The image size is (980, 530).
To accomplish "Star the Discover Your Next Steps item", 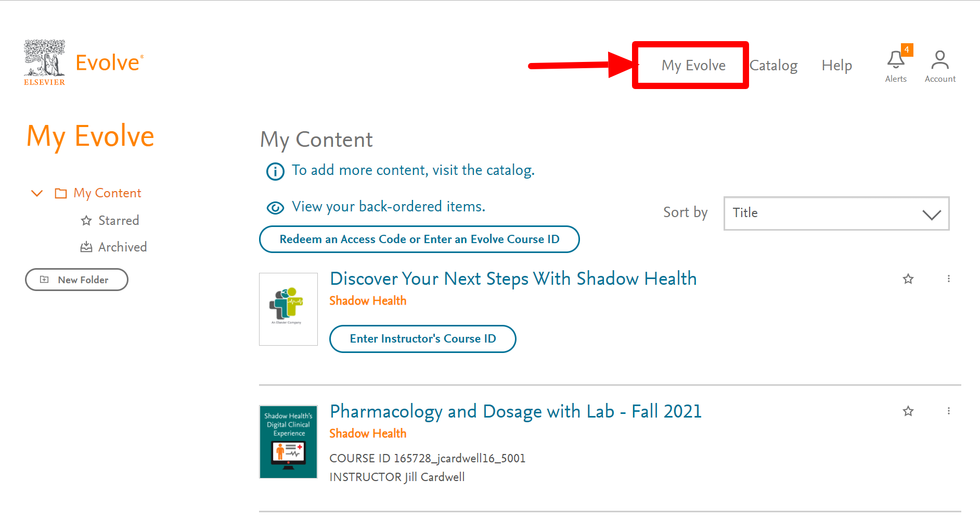I will [908, 279].
